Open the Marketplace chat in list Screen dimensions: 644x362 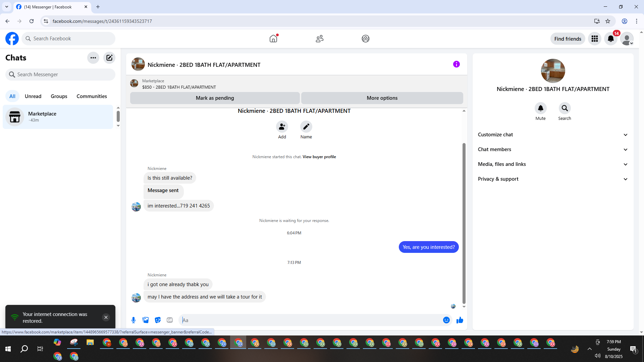coord(58,117)
